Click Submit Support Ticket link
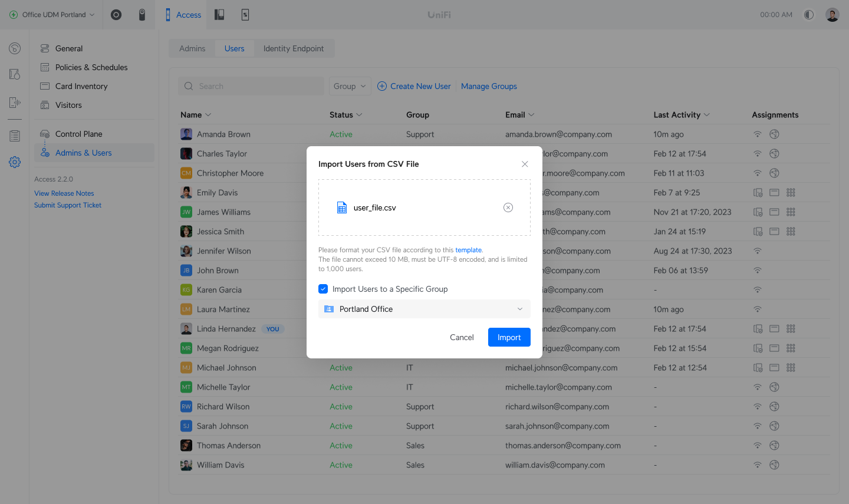This screenshot has width=849, height=504. (x=68, y=205)
